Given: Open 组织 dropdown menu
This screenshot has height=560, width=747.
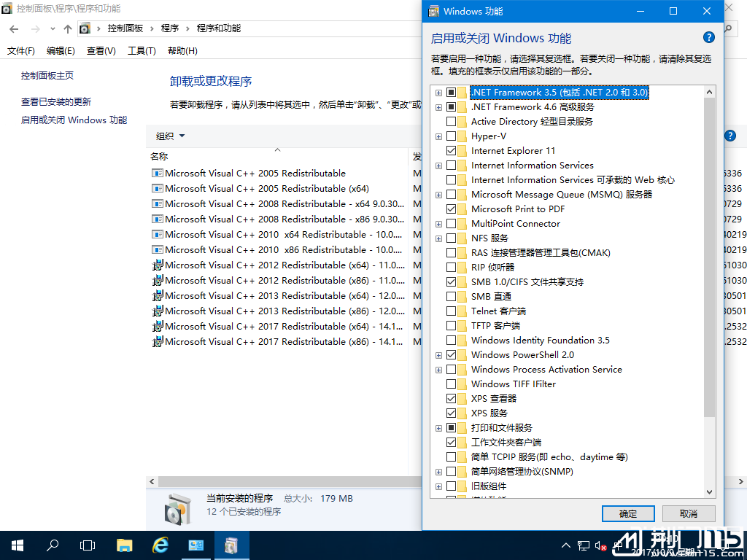Looking at the screenshot, I should point(170,136).
